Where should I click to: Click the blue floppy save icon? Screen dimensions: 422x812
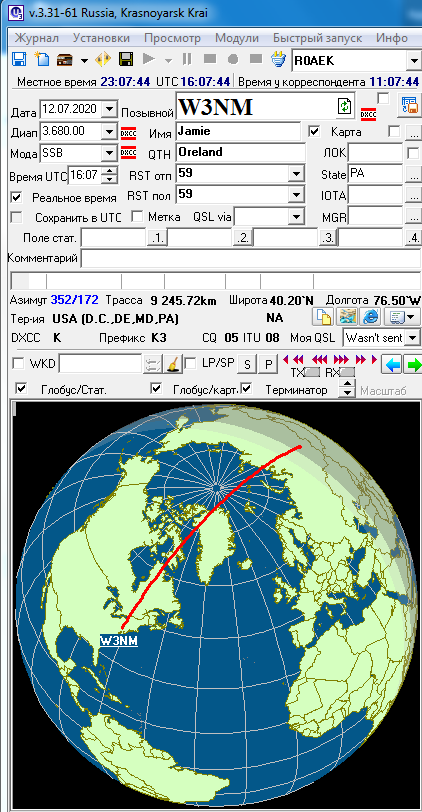coord(19,60)
